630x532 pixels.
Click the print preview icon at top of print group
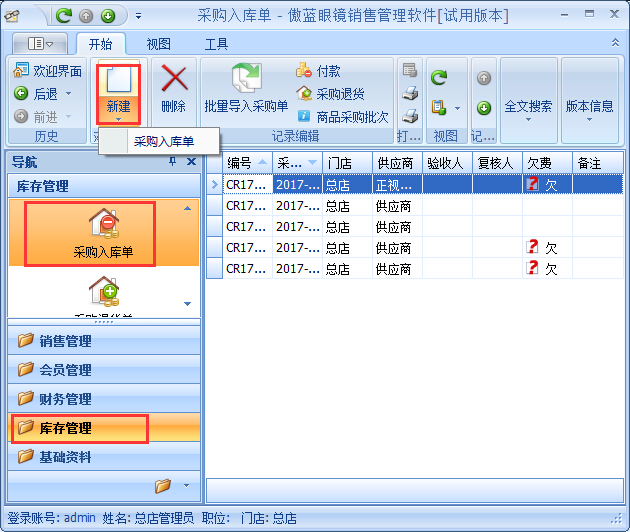point(410,70)
